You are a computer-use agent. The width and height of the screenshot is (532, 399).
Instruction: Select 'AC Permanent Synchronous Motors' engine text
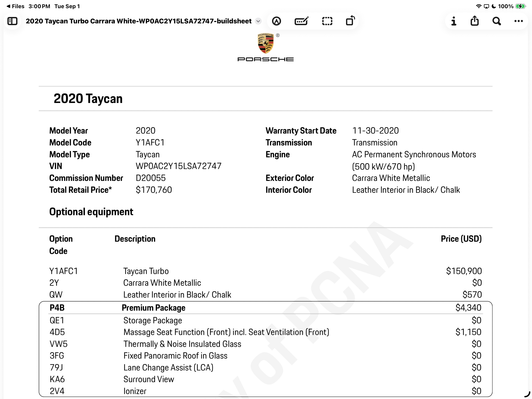click(414, 154)
